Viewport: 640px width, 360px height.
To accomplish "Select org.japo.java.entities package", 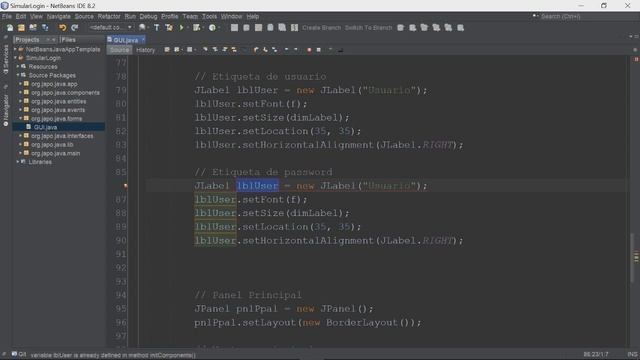I will (59, 101).
